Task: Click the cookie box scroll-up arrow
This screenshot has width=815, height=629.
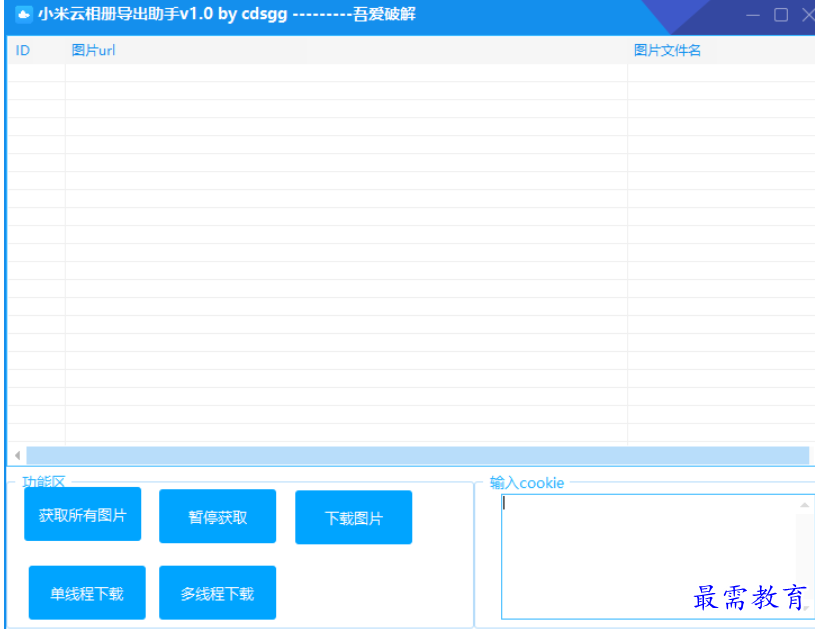Action: (x=805, y=505)
